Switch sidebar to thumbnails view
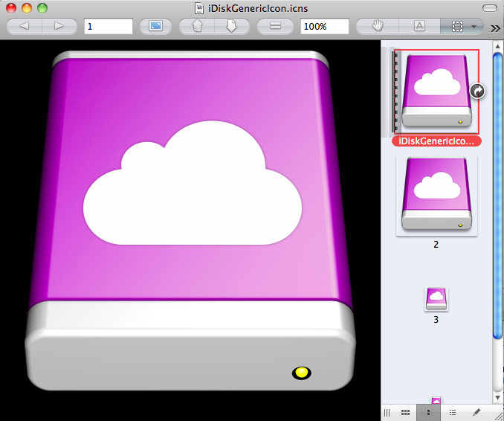This screenshot has height=421, width=504. [x=428, y=412]
